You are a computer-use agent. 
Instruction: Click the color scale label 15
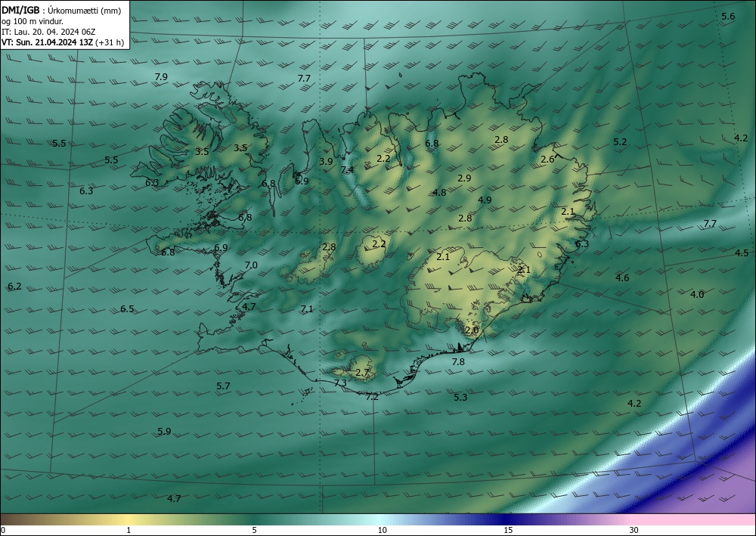(x=508, y=530)
